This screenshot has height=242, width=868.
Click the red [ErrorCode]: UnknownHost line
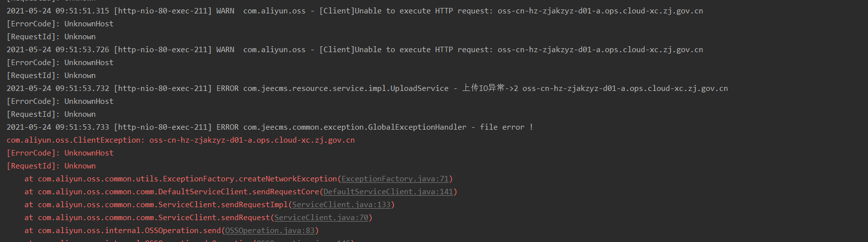click(x=60, y=153)
